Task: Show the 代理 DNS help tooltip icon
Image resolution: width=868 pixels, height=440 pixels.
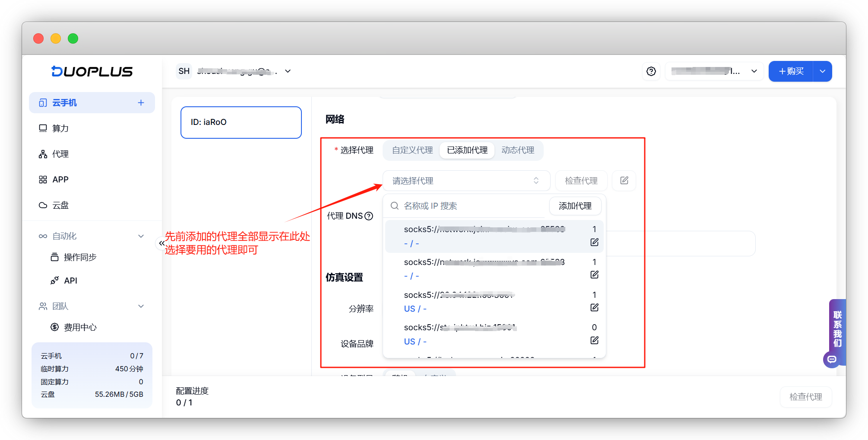Action: [x=369, y=216]
